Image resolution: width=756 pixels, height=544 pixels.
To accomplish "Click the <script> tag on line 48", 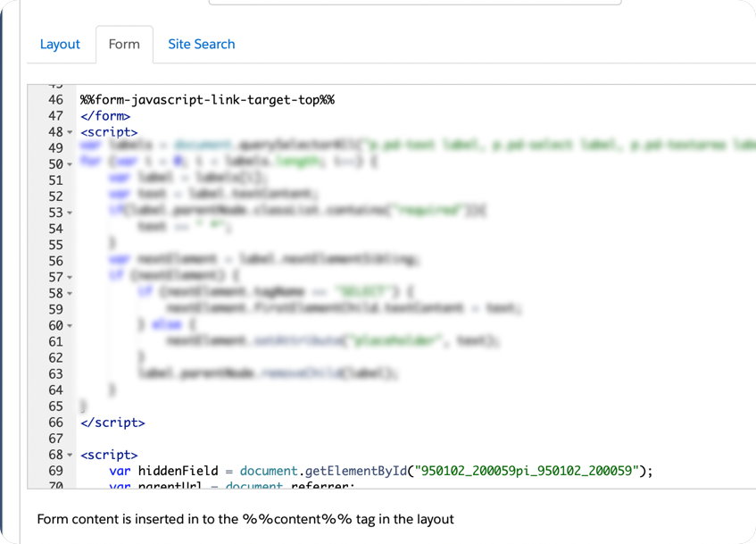I will click(109, 132).
